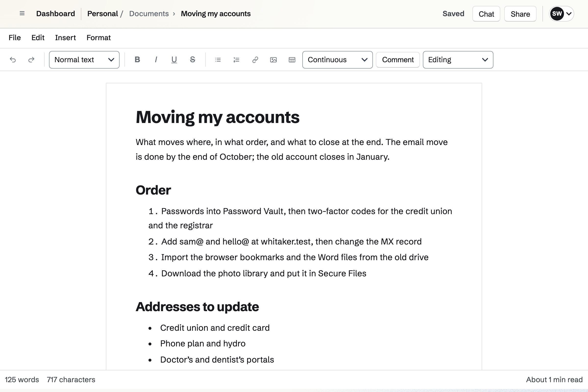Click list item about browser bookmarks
Screen dimensions: 588x392
(289, 257)
